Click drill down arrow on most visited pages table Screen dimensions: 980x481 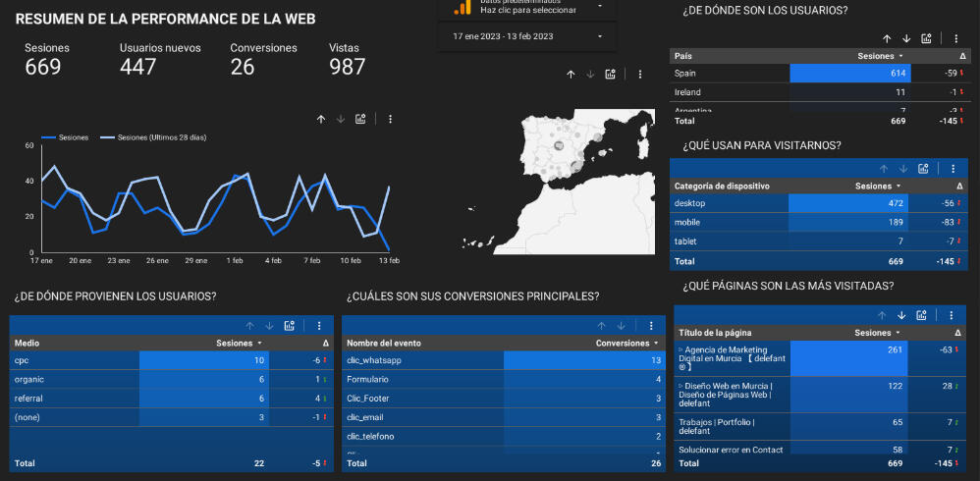901,315
